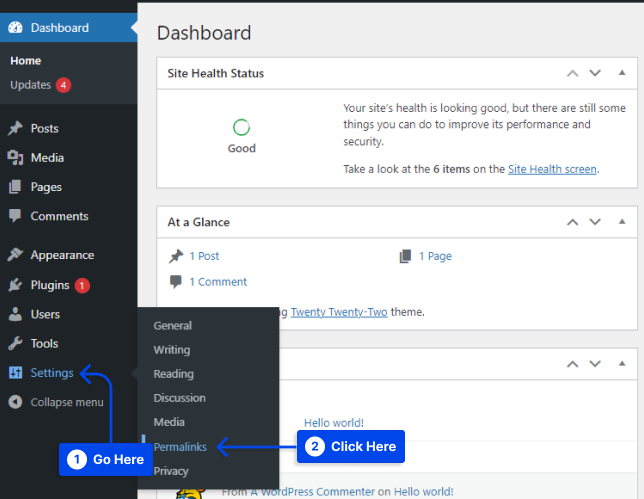The image size is (644, 499).
Task: Open the Settings menu
Action: [x=52, y=373]
